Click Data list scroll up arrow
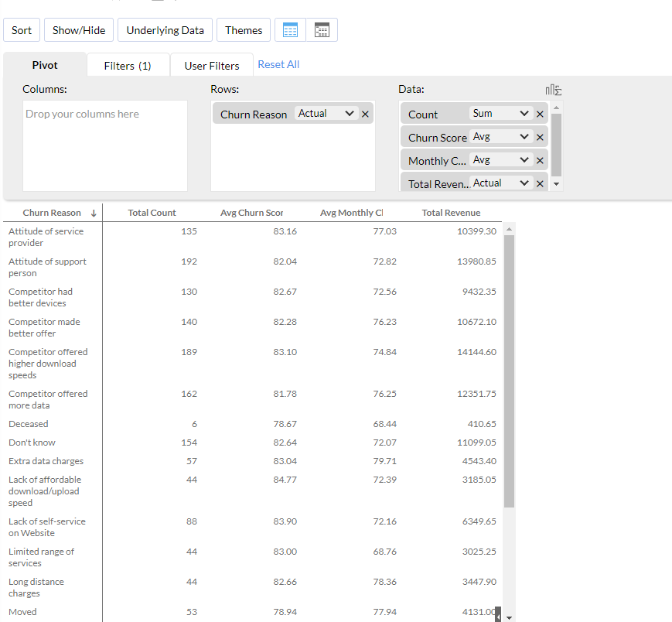The image size is (672, 622). [556, 108]
